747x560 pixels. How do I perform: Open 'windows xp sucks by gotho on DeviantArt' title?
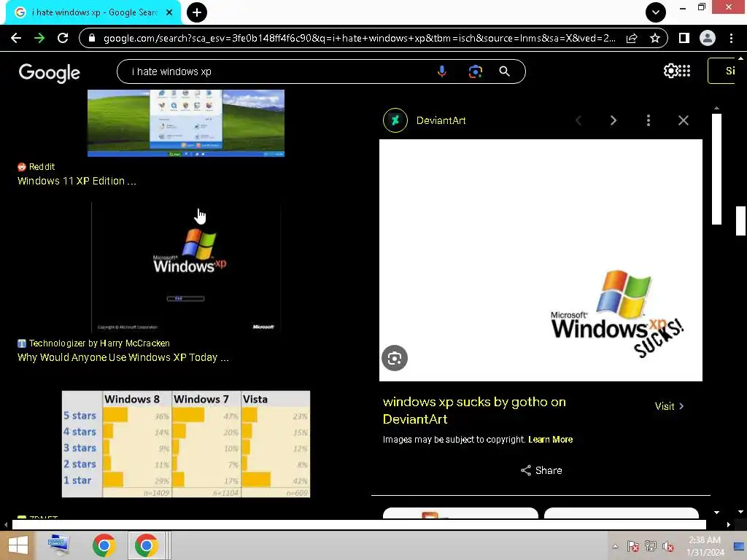coord(474,411)
